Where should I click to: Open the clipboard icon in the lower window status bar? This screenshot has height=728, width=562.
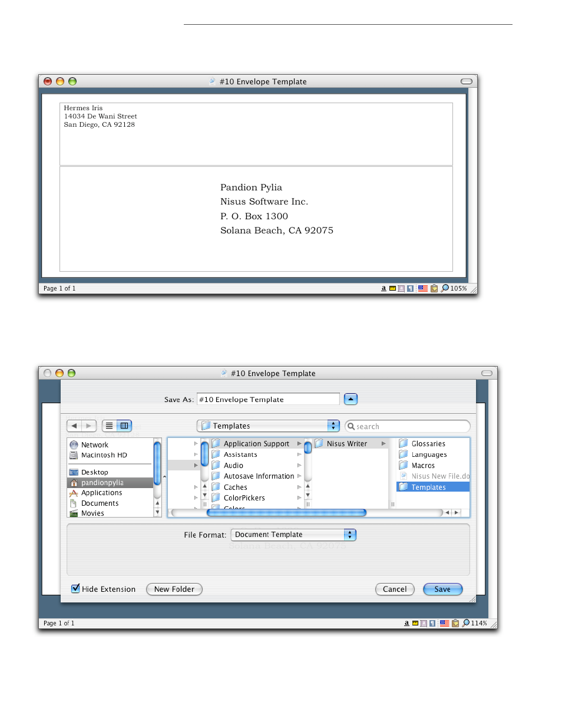[x=455, y=623]
